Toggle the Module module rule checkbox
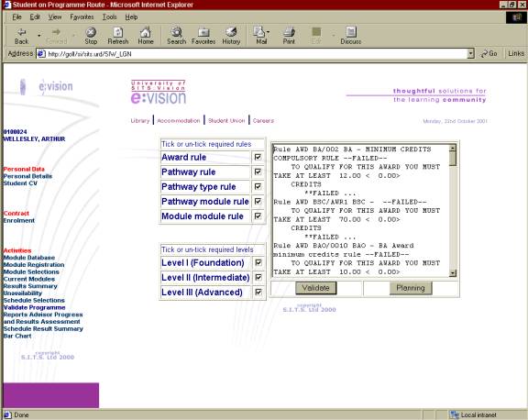 point(258,216)
